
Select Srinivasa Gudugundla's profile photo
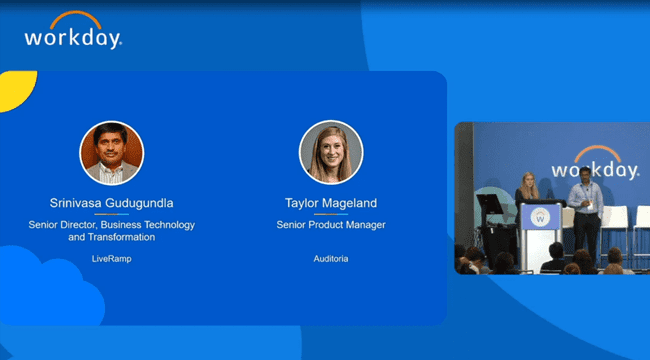click(x=112, y=153)
